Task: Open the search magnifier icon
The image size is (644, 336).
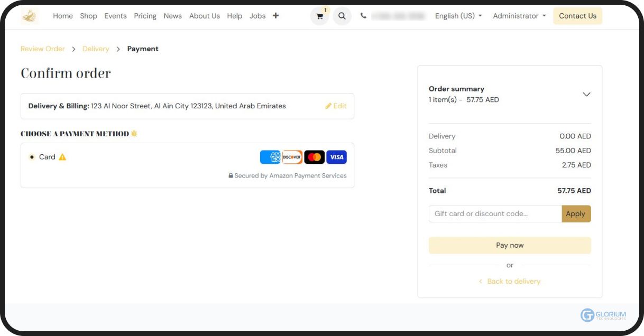Action: [342, 16]
